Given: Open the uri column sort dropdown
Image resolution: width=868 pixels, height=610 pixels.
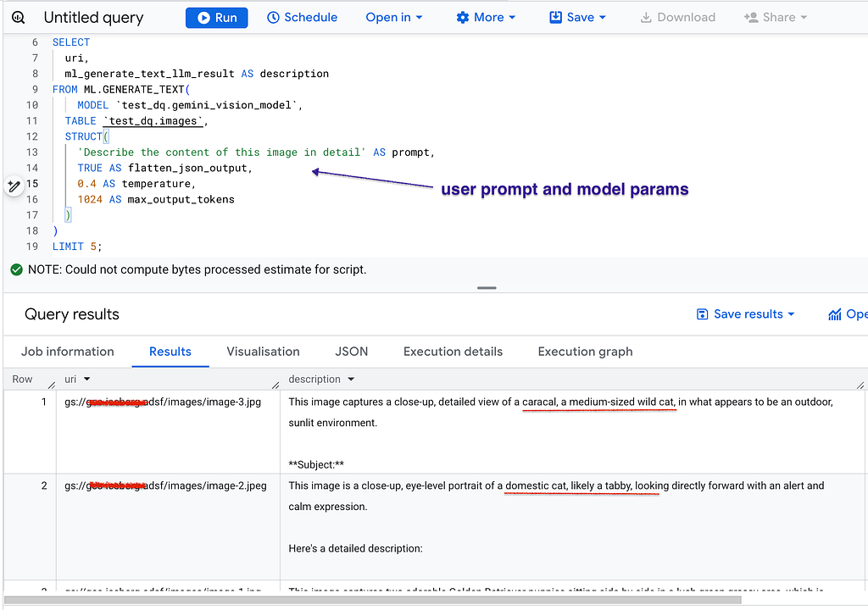Looking at the screenshot, I should [x=87, y=380].
